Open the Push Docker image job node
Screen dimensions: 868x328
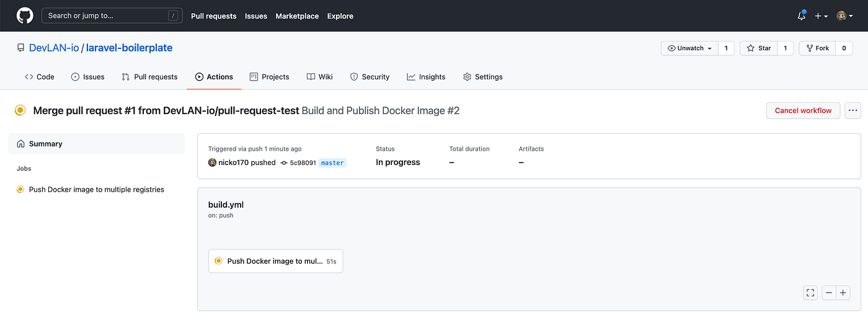[x=275, y=261]
